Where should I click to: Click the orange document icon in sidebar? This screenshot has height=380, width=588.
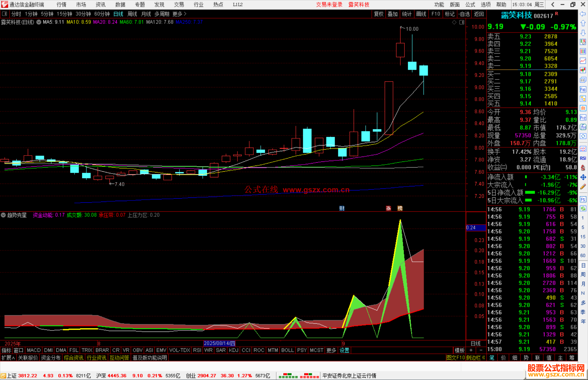583,108
